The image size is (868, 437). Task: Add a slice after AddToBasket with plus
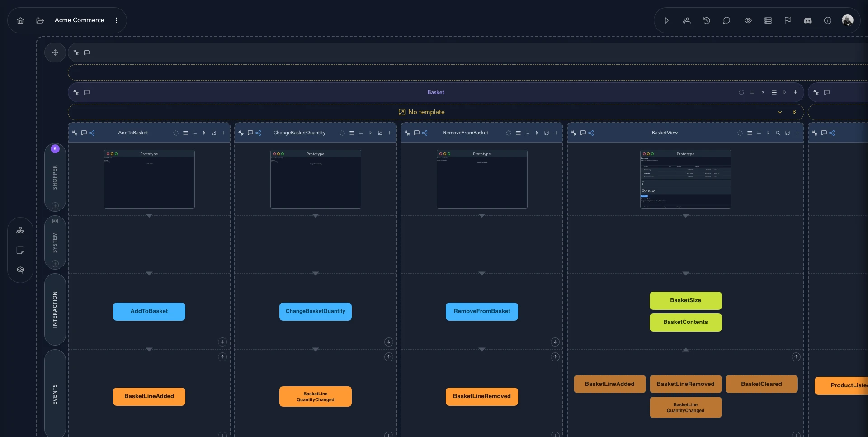point(223,133)
